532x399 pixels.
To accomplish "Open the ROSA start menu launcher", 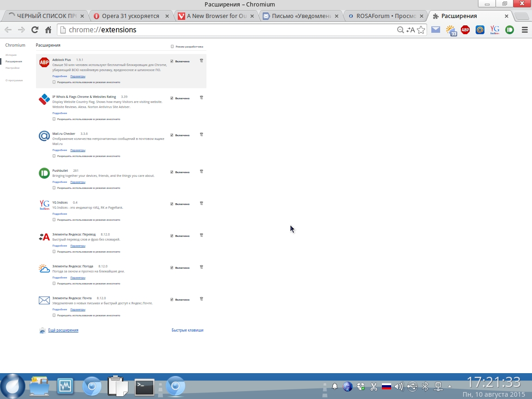I will [13, 386].
